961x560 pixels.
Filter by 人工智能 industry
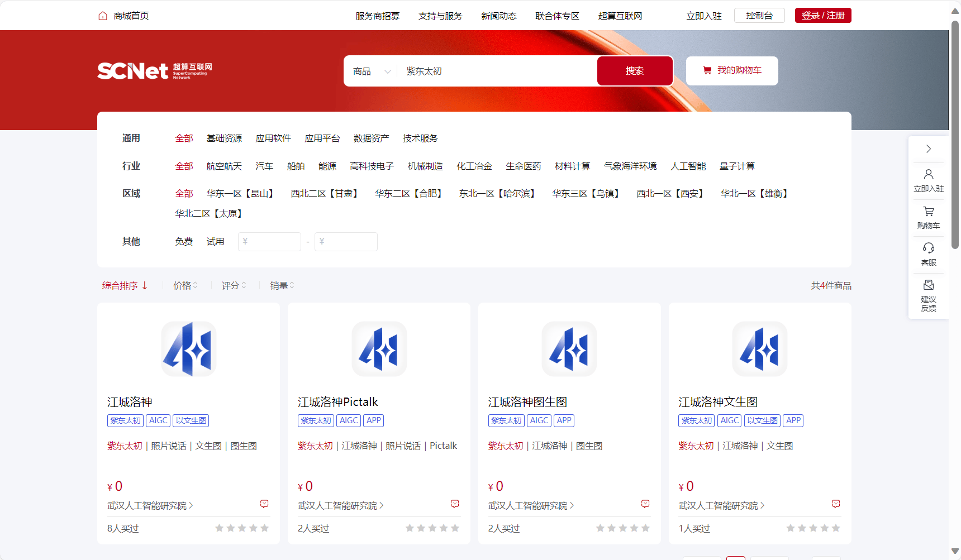click(688, 166)
